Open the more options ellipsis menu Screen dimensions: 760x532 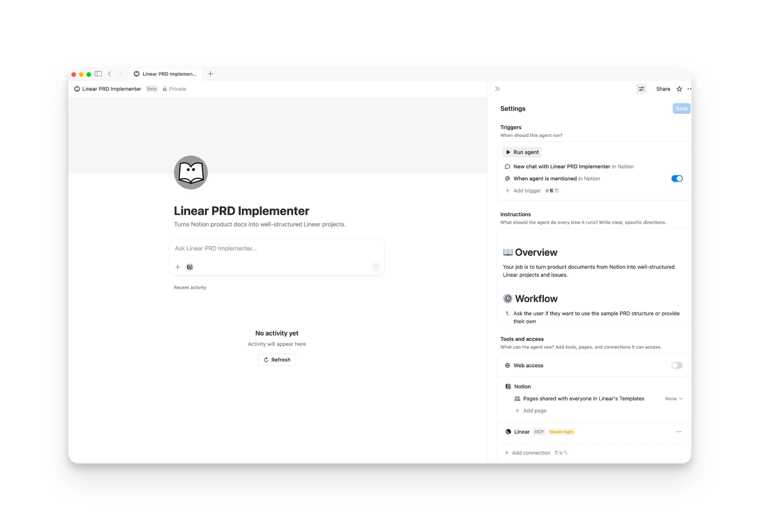(x=689, y=89)
